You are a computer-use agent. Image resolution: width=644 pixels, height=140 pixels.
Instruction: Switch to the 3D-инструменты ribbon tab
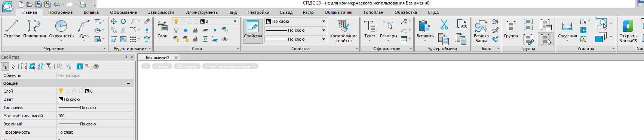[202, 12]
